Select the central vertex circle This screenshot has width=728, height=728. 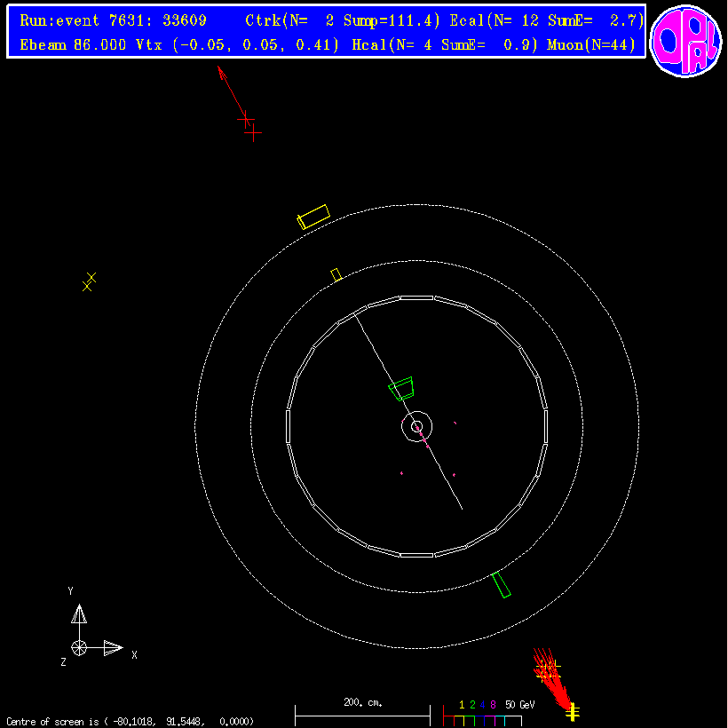(416, 426)
